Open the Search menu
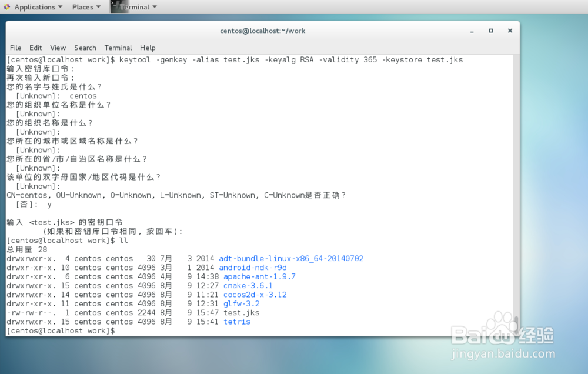Image resolution: width=588 pixels, height=374 pixels. point(85,48)
